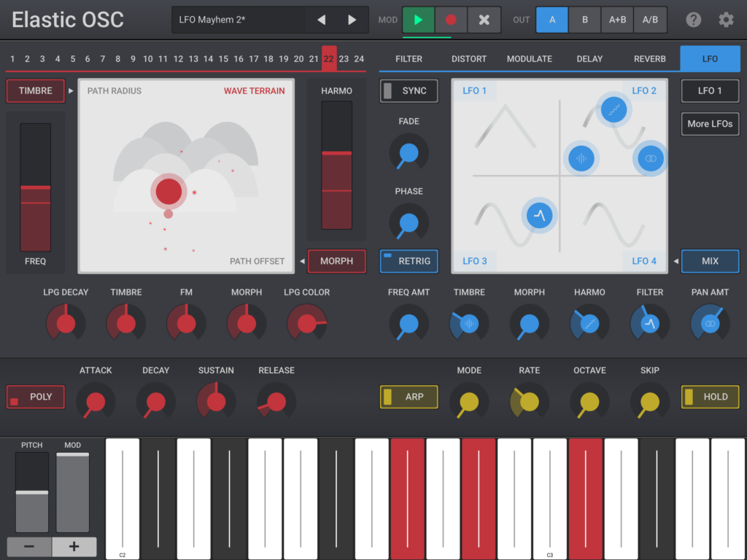
Task: Open help via the question mark icon
Action: [693, 20]
